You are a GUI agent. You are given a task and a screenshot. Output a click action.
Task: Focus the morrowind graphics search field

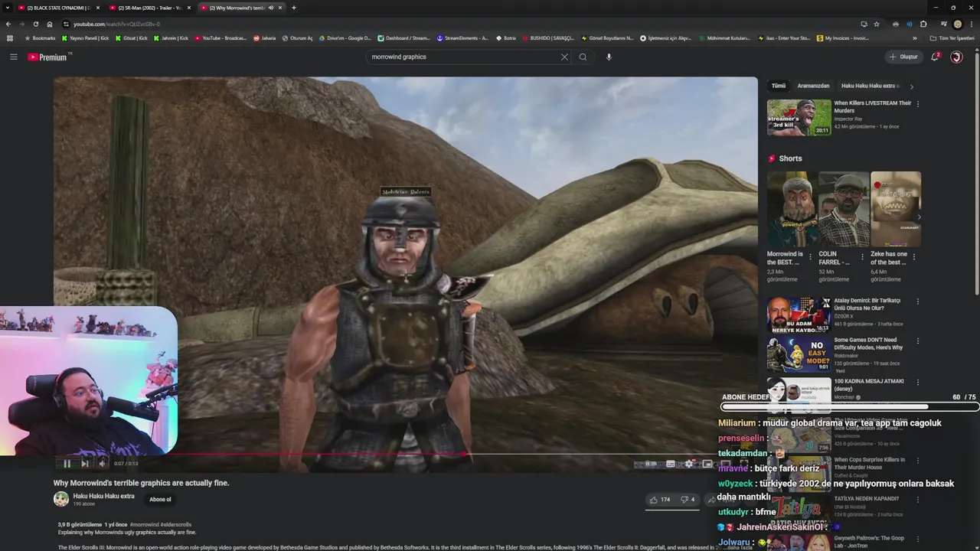463,57
